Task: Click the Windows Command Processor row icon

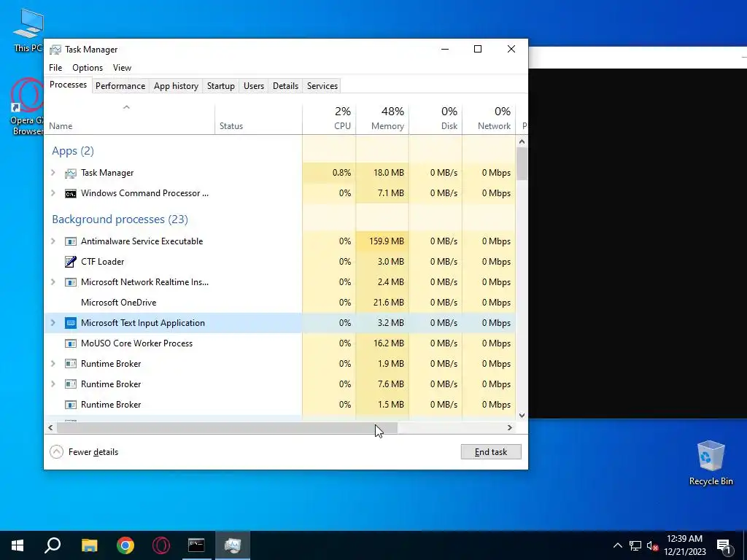Action: [71, 193]
